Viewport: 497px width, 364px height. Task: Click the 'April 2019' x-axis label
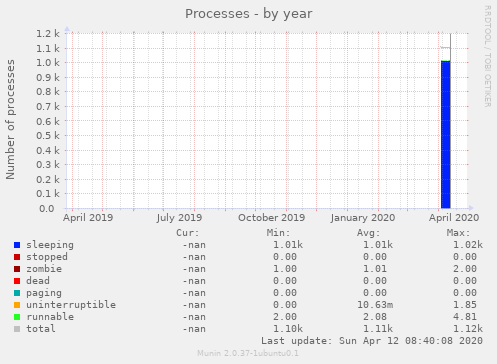coord(88,218)
